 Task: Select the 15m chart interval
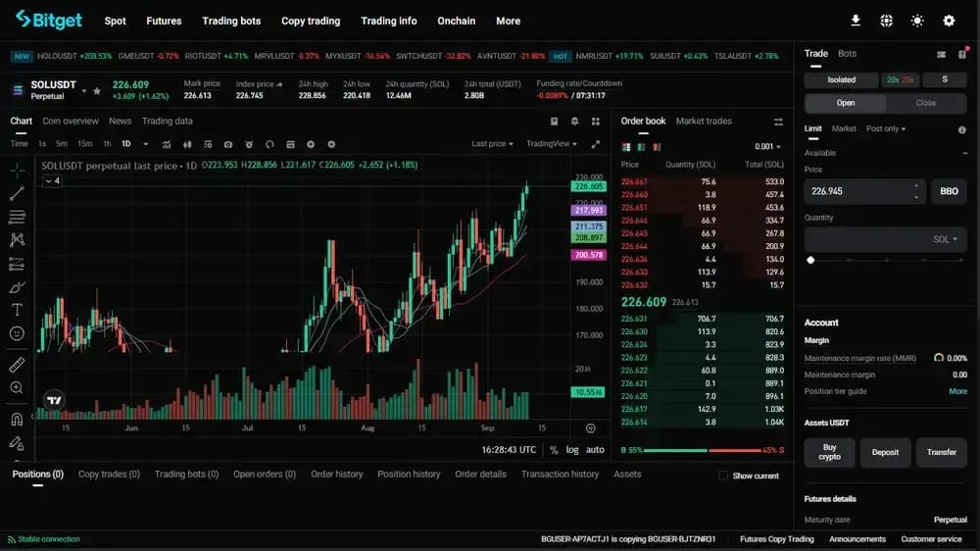(x=85, y=144)
